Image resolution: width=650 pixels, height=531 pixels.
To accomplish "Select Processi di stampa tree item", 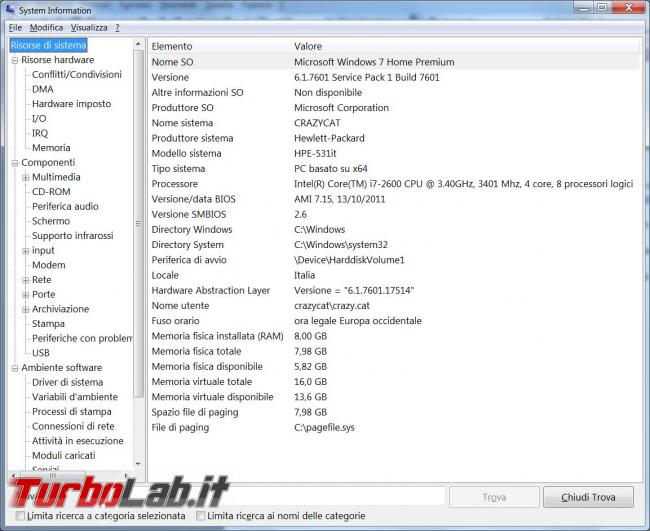I will pos(72,412).
